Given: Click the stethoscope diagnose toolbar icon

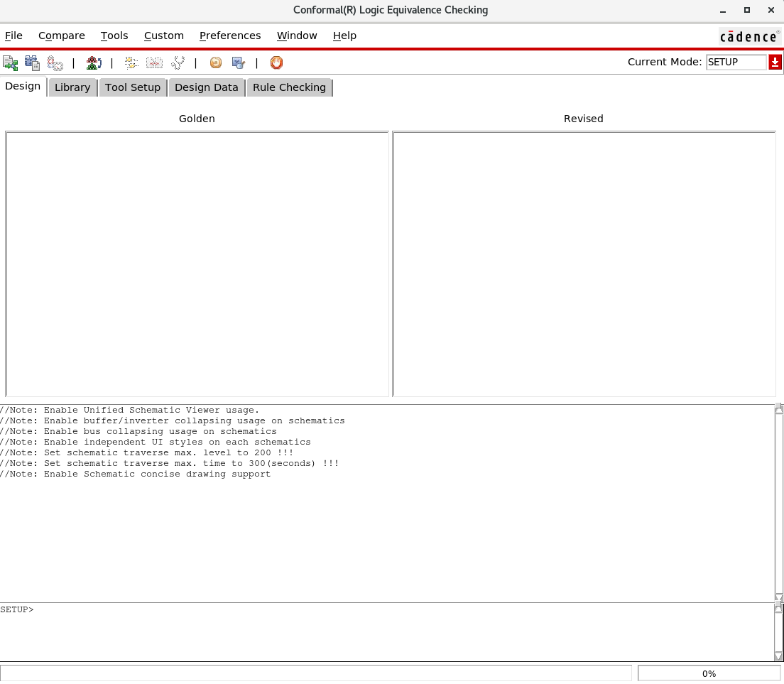Looking at the screenshot, I should point(178,63).
